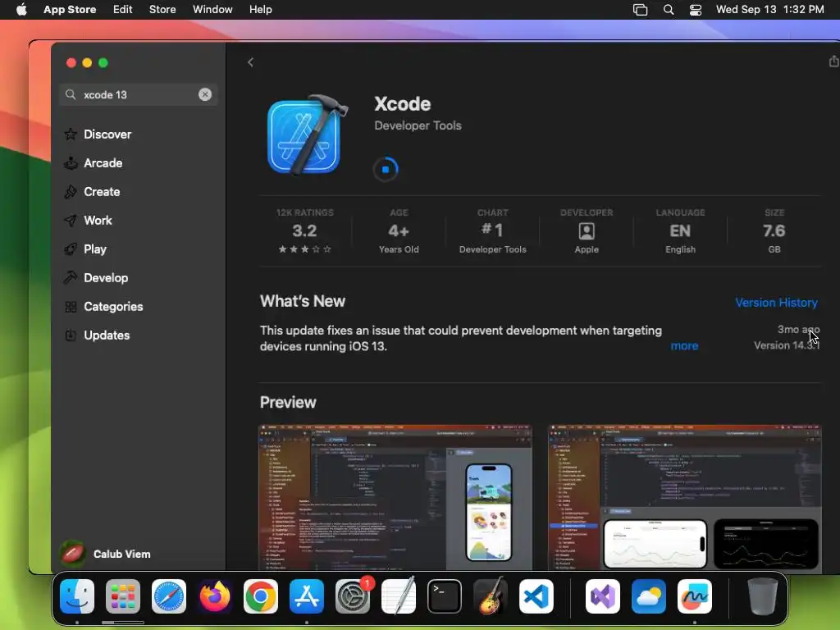
Task: Click the 4+ Years Old age rating
Action: 399,231
